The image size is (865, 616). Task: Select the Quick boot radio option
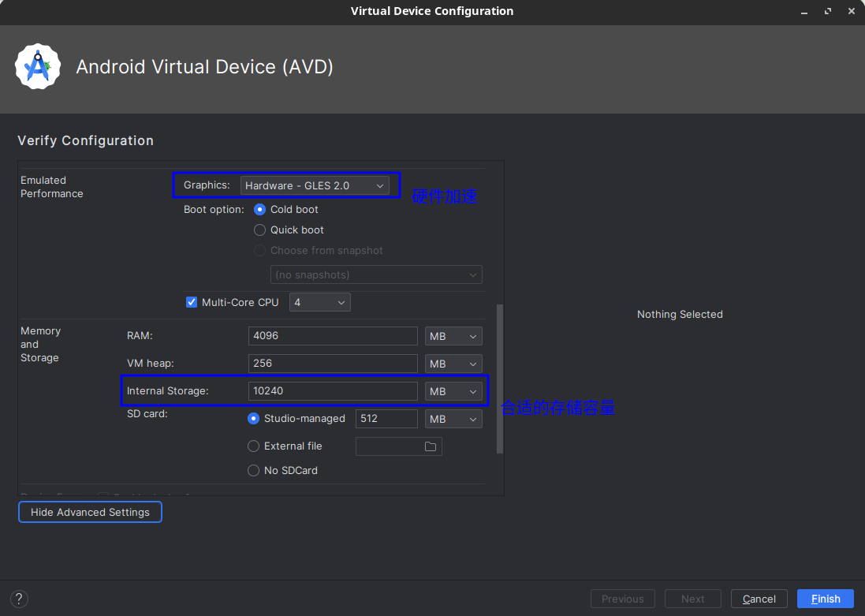click(260, 230)
